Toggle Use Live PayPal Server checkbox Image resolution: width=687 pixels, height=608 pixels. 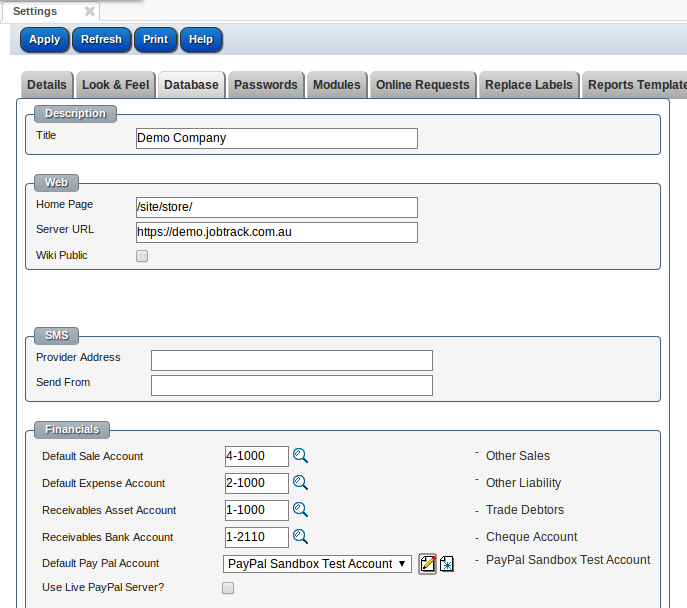228,588
